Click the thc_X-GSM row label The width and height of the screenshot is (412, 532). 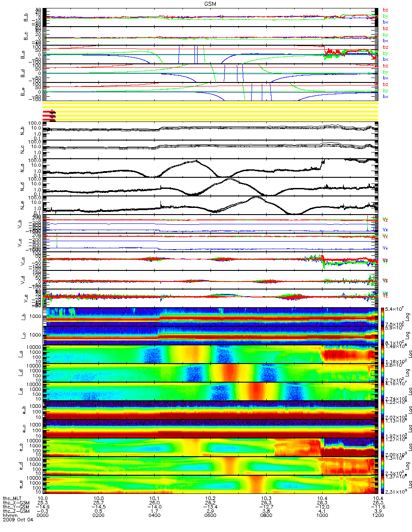17,503
